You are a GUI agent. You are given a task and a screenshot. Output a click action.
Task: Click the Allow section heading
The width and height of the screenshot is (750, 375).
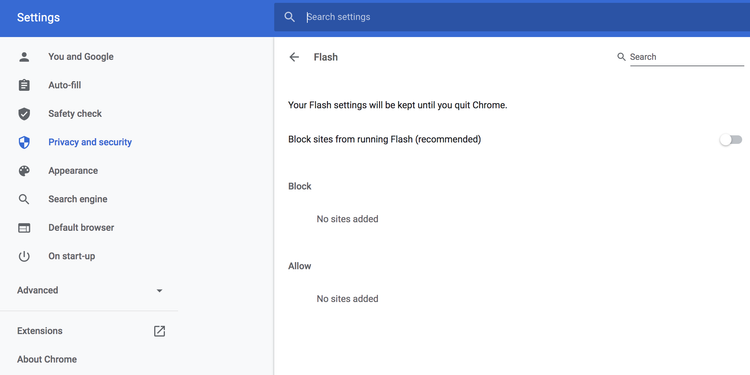(x=300, y=266)
